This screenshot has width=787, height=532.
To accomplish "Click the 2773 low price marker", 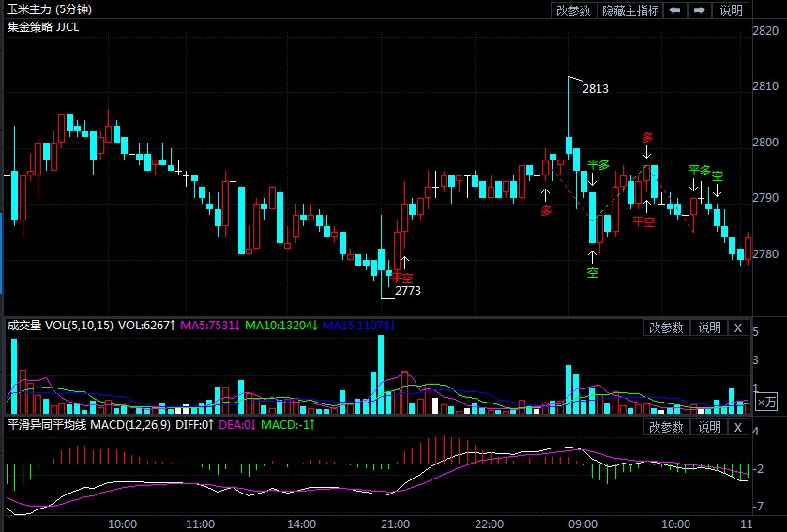I will pyautogui.click(x=408, y=291).
